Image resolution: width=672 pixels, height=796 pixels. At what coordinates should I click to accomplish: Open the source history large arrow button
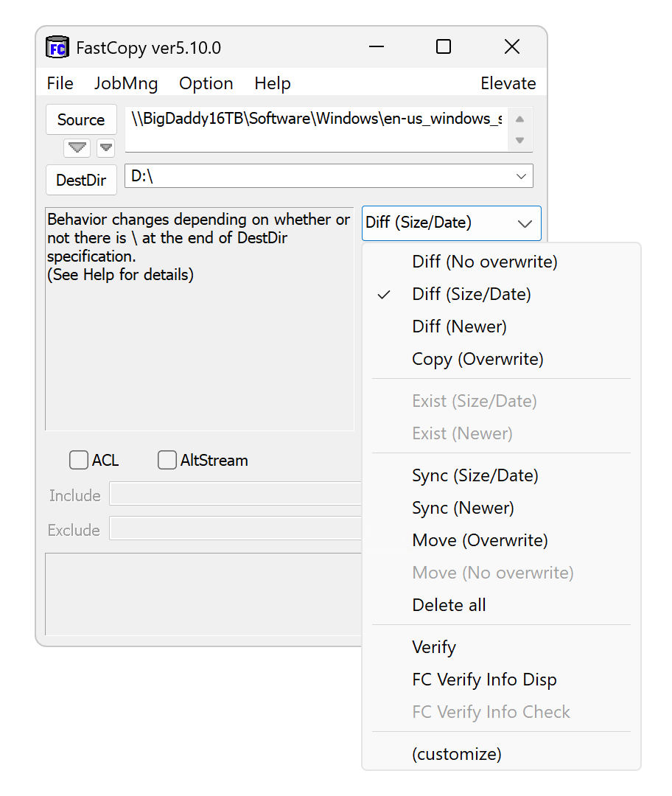point(77,148)
